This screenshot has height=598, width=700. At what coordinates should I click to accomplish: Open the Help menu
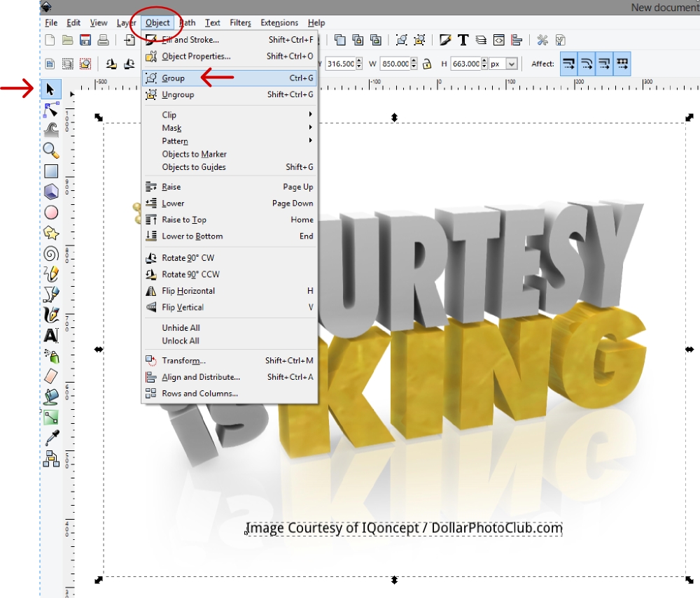(316, 23)
